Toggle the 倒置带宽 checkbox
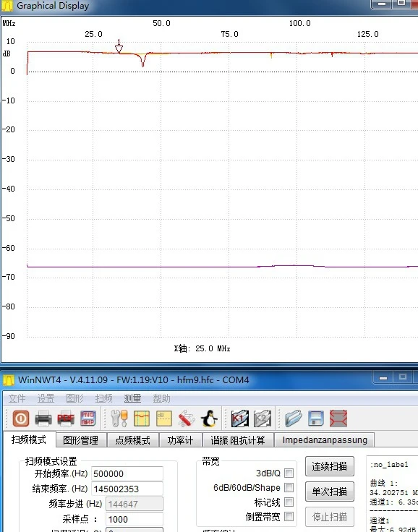 (289, 516)
